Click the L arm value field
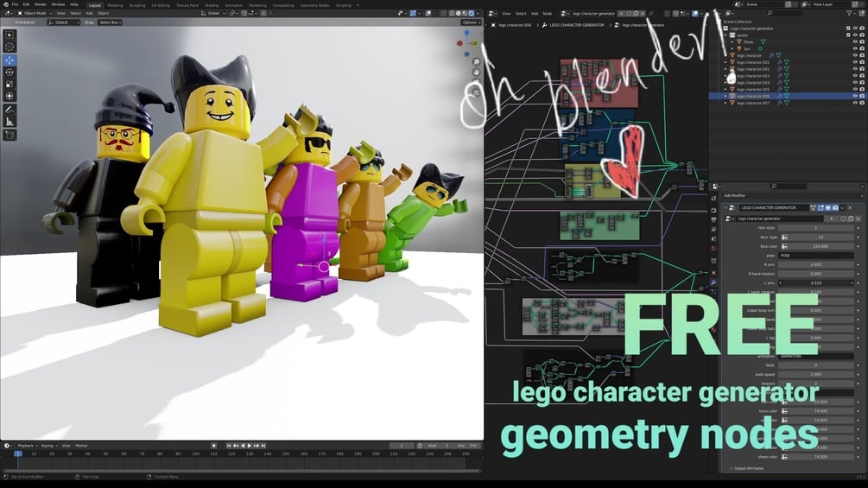 coord(816,282)
